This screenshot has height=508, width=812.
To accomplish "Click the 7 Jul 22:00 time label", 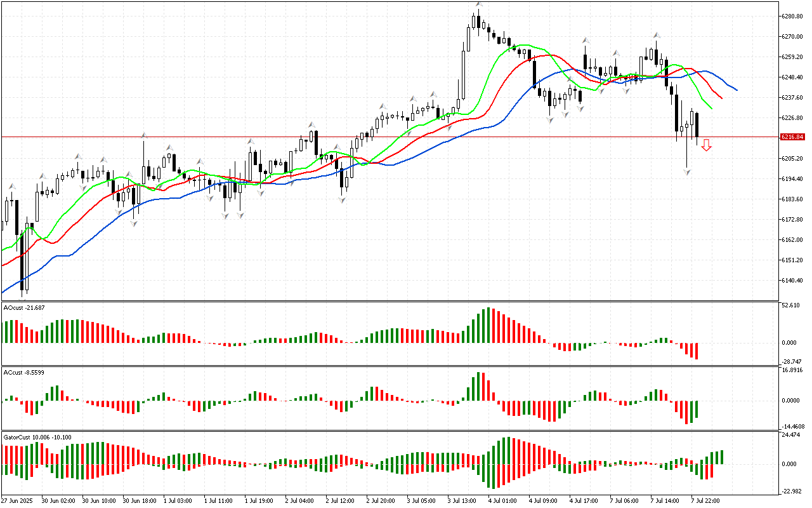I will [707, 501].
